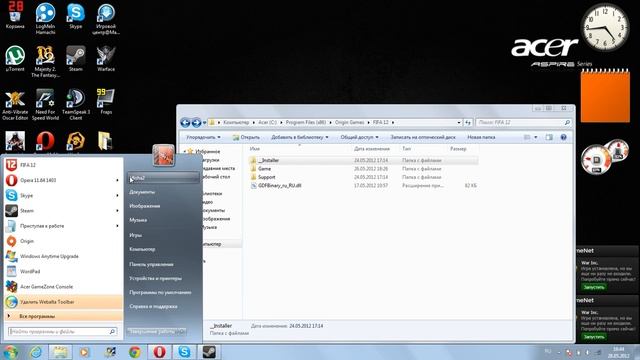Select Anti-Vibrate Oscar Editor desktop icon
This screenshot has width=640, height=360.
click(x=15, y=104)
